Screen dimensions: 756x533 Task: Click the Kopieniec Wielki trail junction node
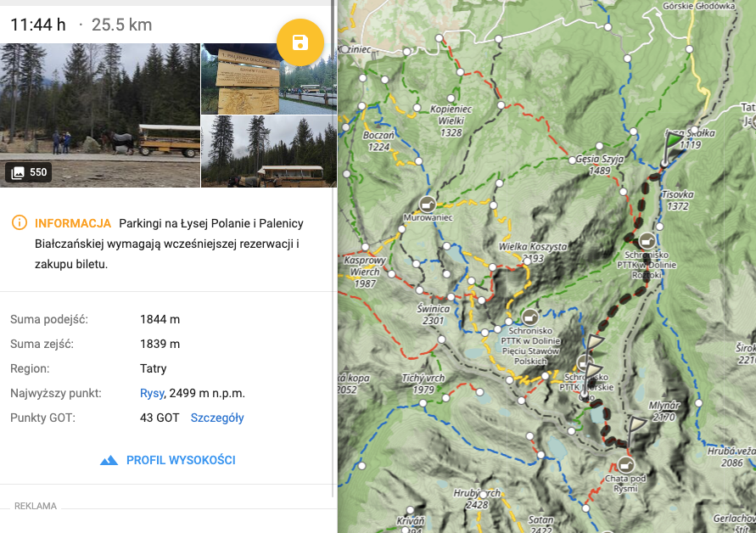[451, 98]
